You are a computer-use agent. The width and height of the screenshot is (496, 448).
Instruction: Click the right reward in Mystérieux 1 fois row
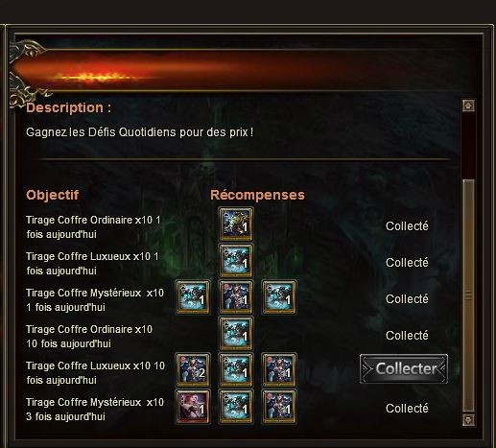[x=279, y=296]
